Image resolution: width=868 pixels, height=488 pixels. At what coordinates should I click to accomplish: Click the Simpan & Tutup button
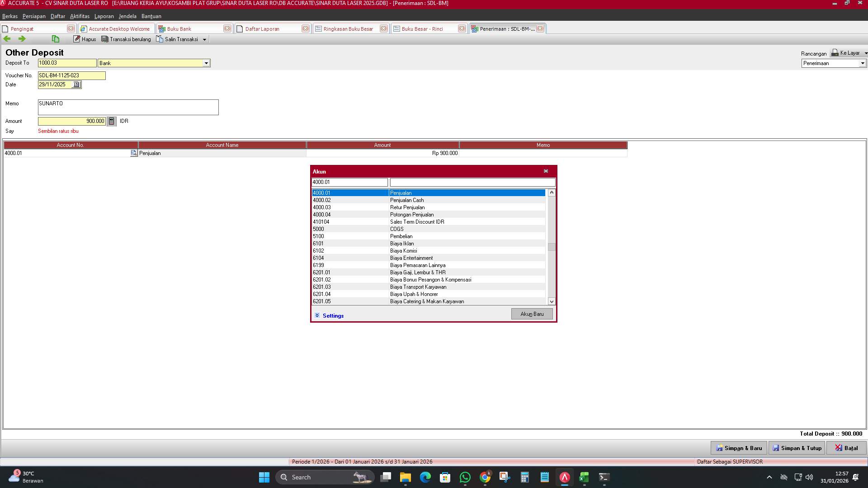click(797, 448)
